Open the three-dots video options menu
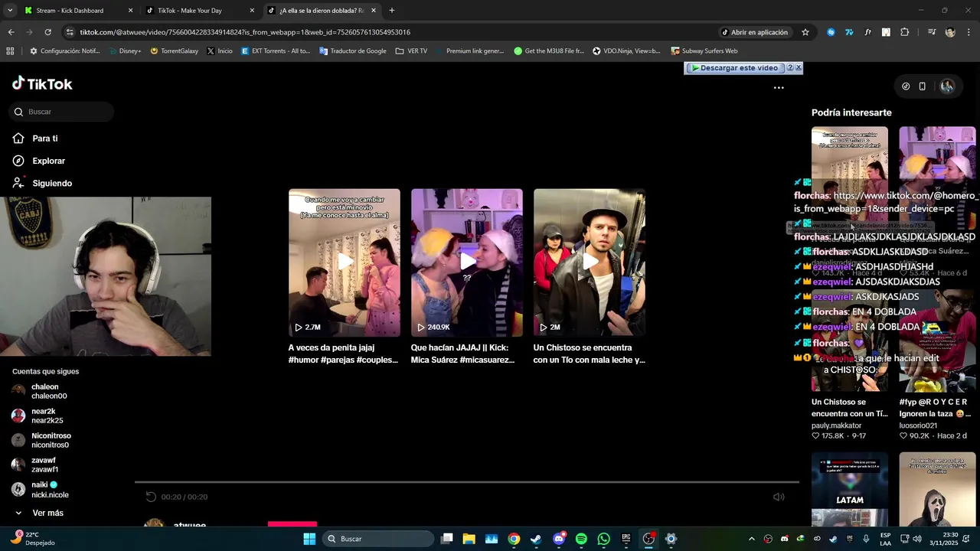Image resolution: width=980 pixels, height=551 pixels. (779, 87)
